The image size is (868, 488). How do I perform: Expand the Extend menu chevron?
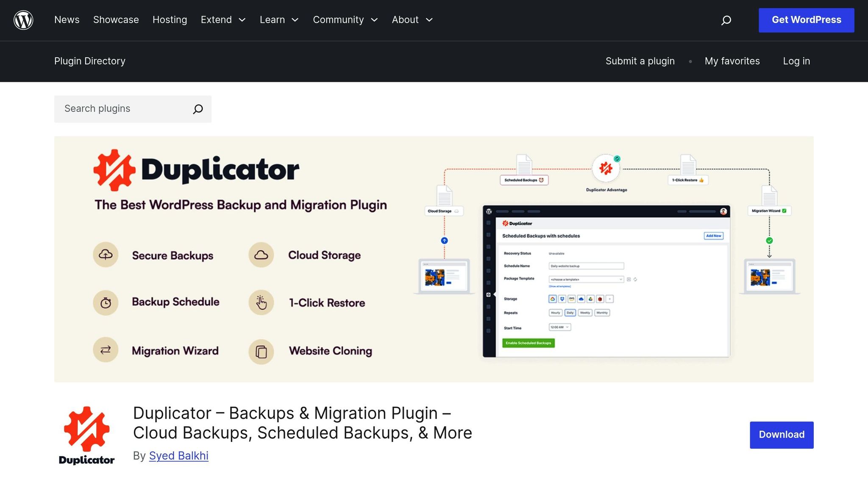(x=242, y=20)
